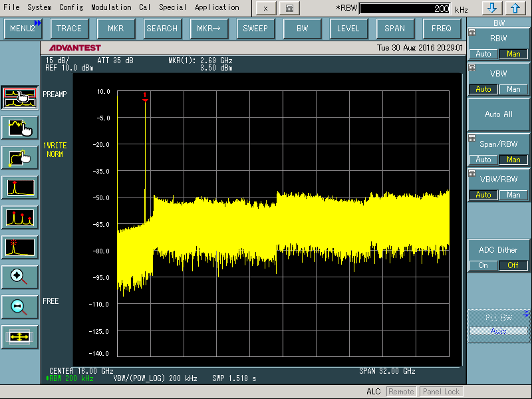
Task: Increase value with the up arrow
Action: [515, 8]
